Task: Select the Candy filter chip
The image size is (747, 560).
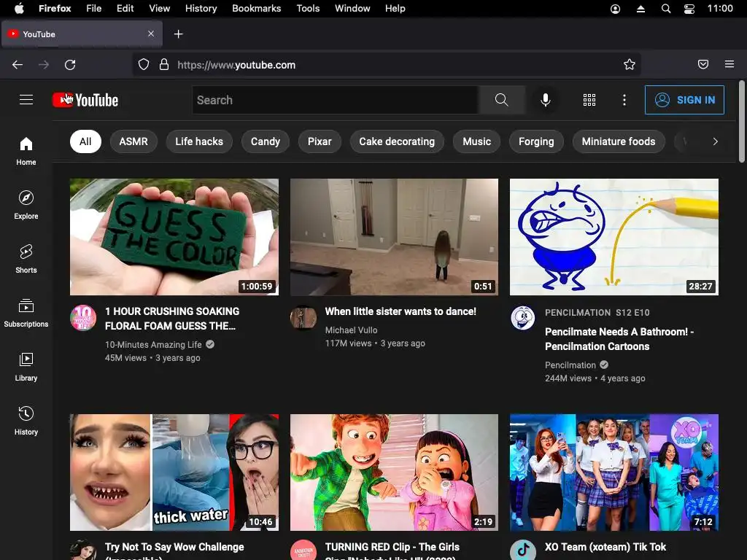Action: 266,141
